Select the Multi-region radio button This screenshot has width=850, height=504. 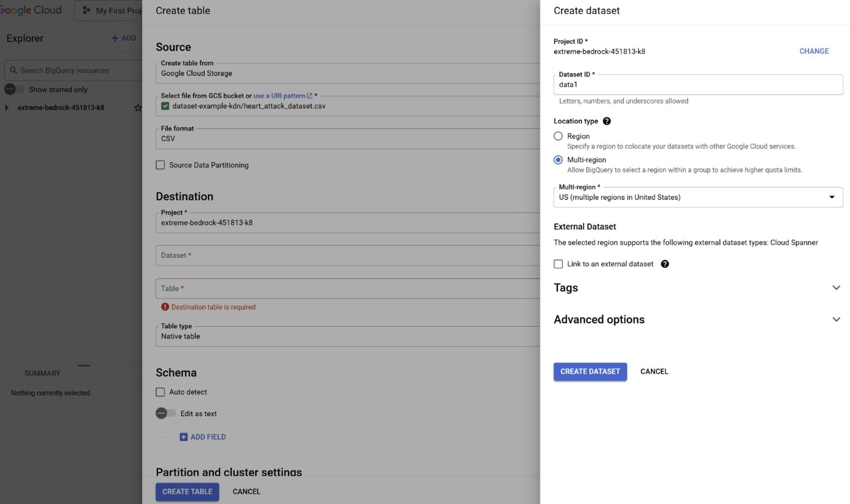pyautogui.click(x=558, y=160)
